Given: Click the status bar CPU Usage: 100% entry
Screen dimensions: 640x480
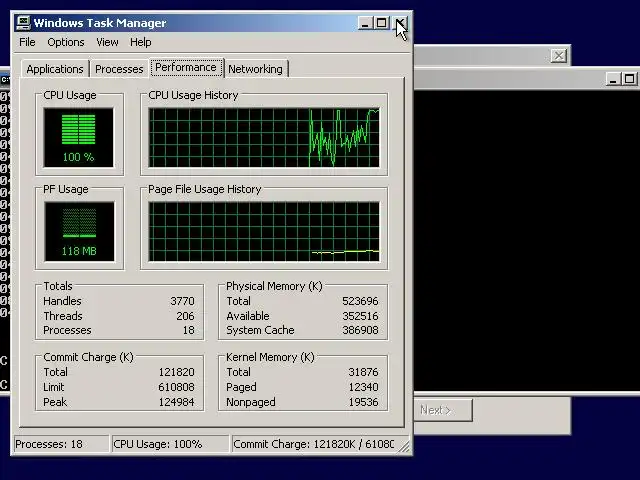Looking at the screenshot, I should coord(170,444).
